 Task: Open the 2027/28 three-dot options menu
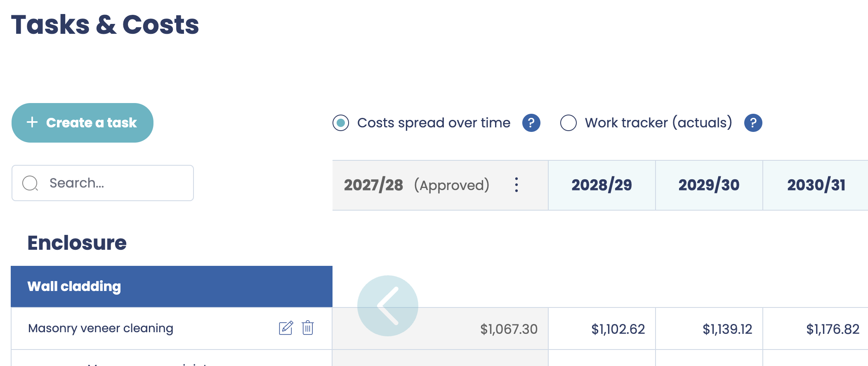tap(516, 185)
